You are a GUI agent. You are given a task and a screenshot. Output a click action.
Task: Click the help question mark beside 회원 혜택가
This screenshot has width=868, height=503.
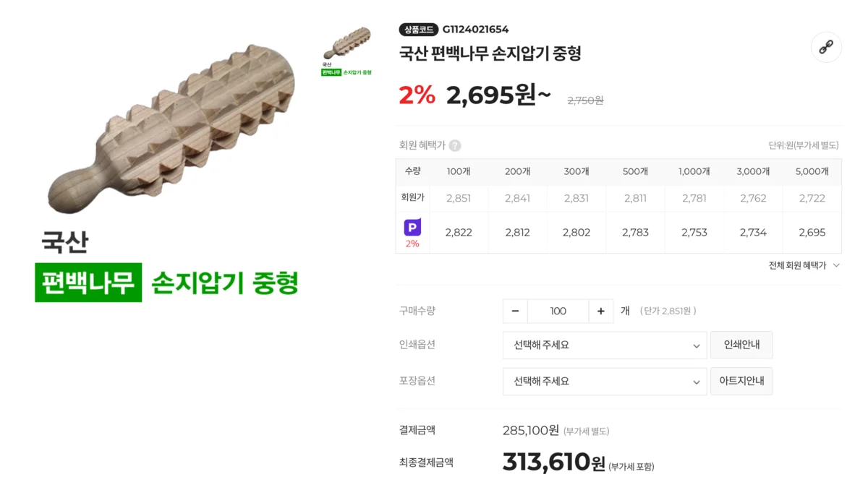[x=454, y=145]
